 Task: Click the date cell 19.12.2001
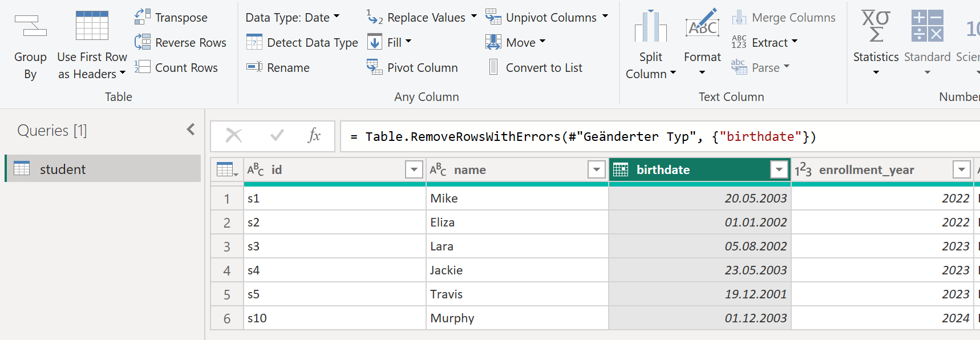tap(700, 294)
